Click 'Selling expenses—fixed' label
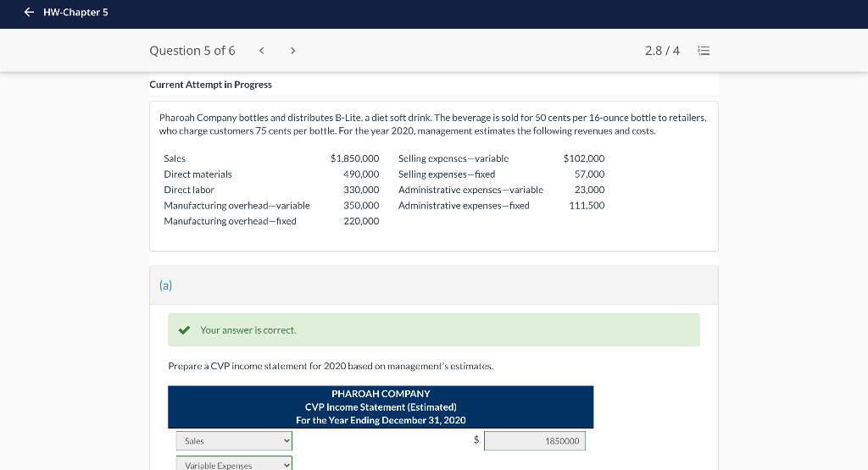The width and height of the screenshot is (868, 470). coord(447,174)
